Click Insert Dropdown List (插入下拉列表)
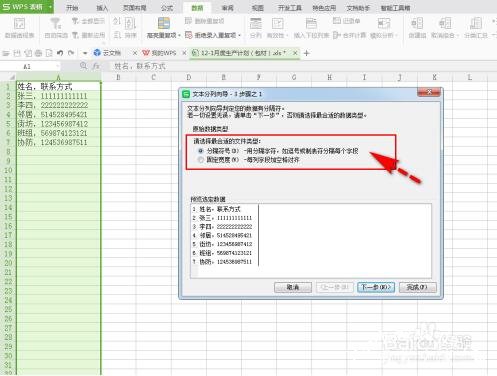 [x=311, y=28]
